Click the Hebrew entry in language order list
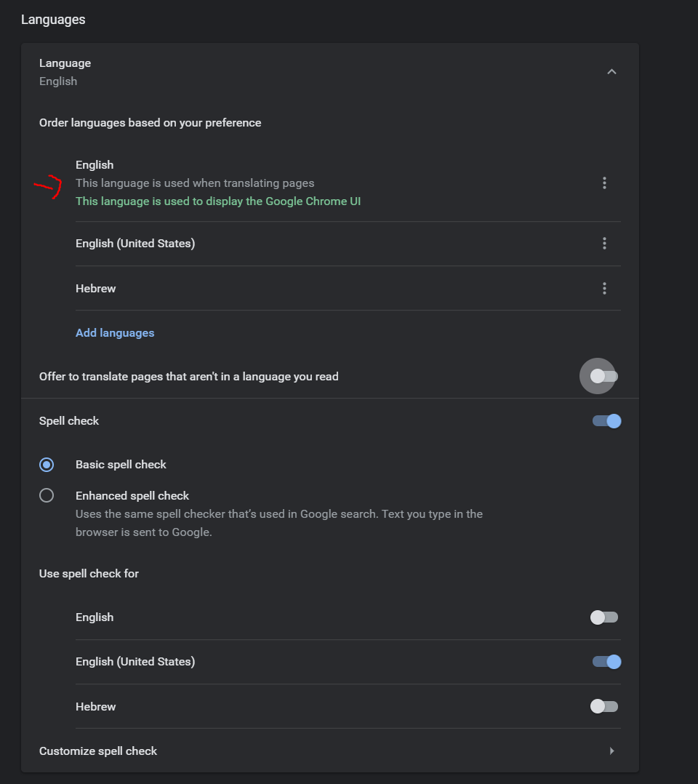This screenshot has height=784, width=698. (95, 289)
